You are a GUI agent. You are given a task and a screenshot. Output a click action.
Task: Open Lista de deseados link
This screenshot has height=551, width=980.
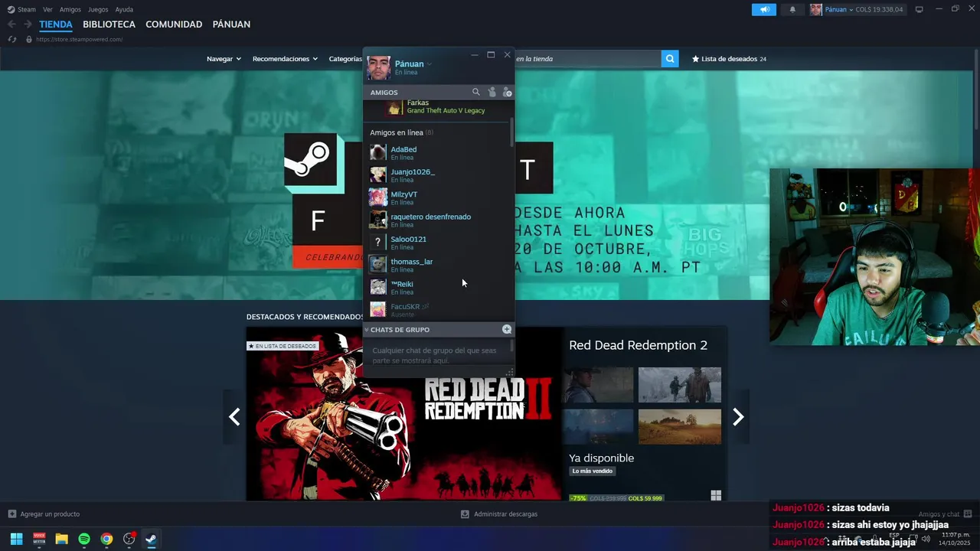729,59
